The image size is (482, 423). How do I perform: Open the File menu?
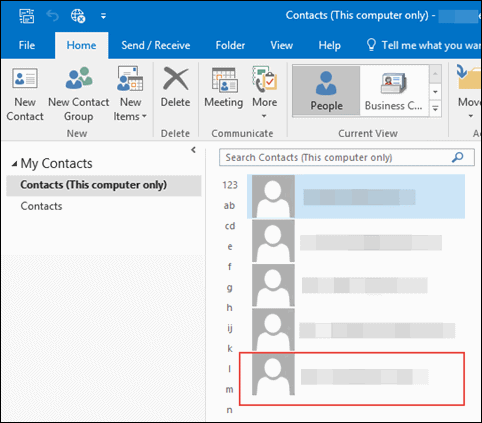(27, 45)
